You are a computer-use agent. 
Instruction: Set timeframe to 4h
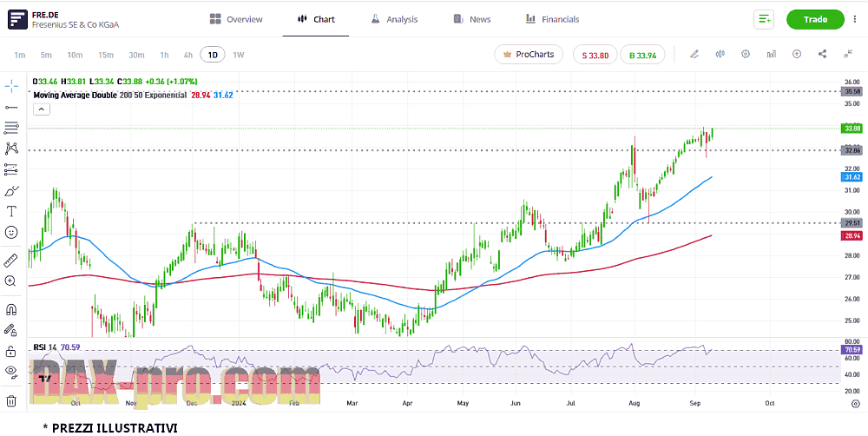[188, 55]
